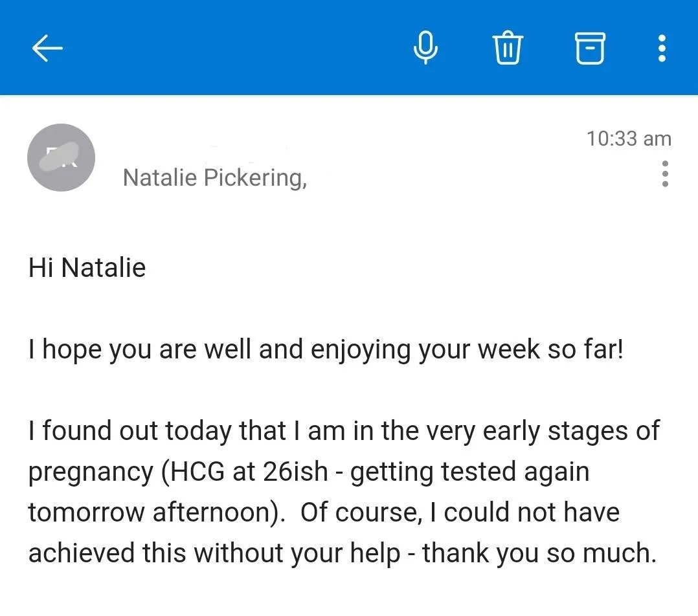698x616 pixels.
Task: Open sender's grey avatar circle
Action: point(61,157)
